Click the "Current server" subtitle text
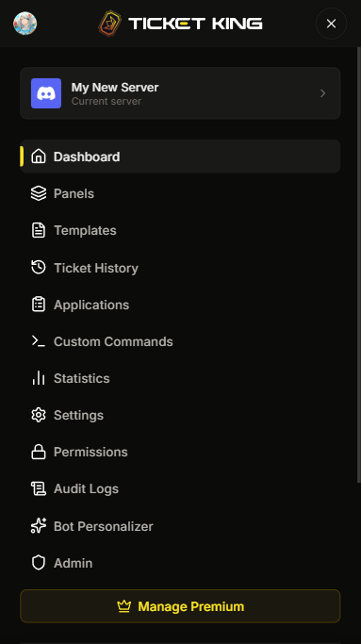361x644 pixels. click(107, 101)
